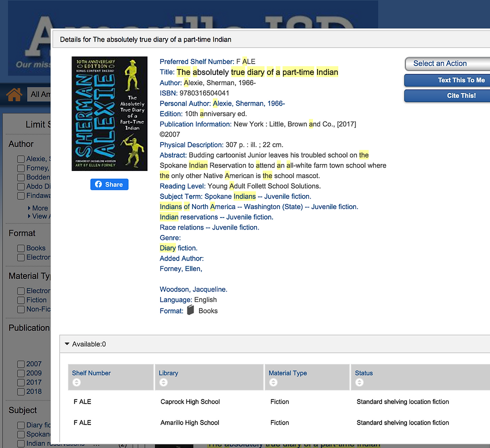Click the book format icon
The height and width of the screenshot is (448, 490).
190,310
